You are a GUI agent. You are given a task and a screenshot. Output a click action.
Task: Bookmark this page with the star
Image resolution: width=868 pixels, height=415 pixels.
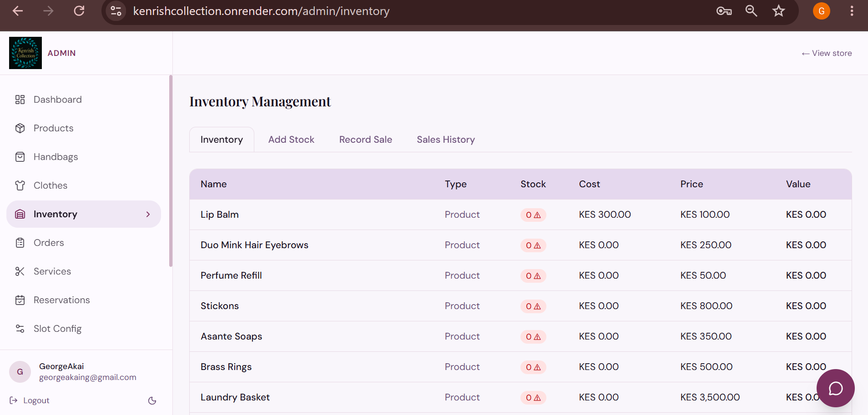[778, 11]
